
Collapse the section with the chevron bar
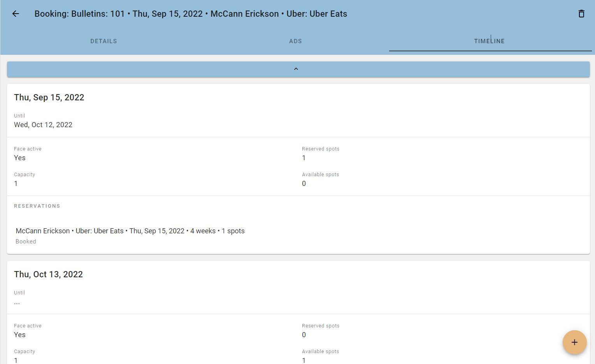point(298,69)
